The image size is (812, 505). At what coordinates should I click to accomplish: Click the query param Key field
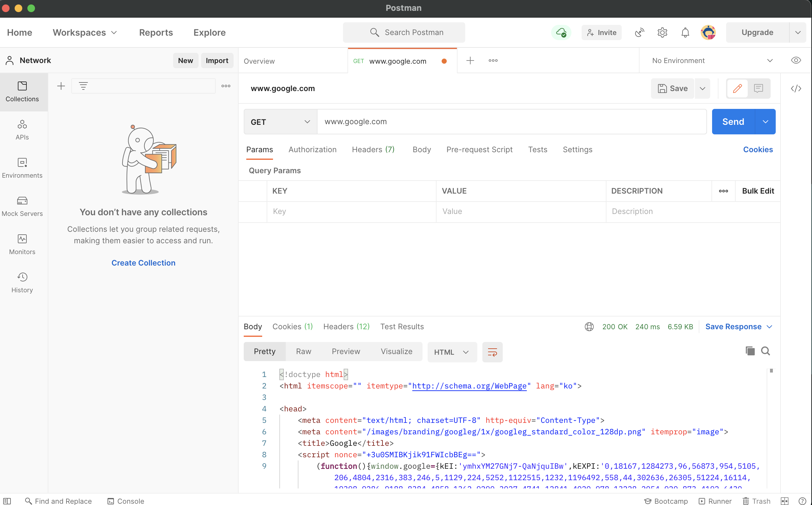click(352, 211)
